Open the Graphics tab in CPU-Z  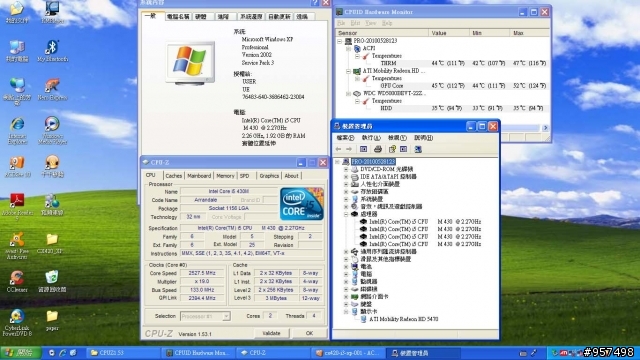269,176
